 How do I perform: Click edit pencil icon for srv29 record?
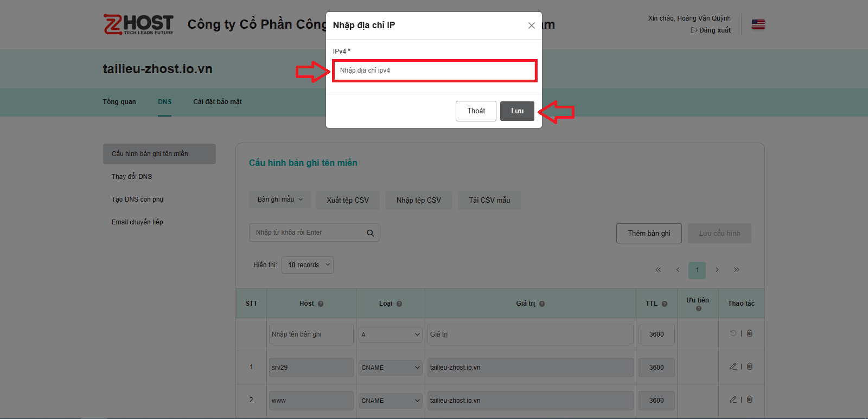pos(733,366)
